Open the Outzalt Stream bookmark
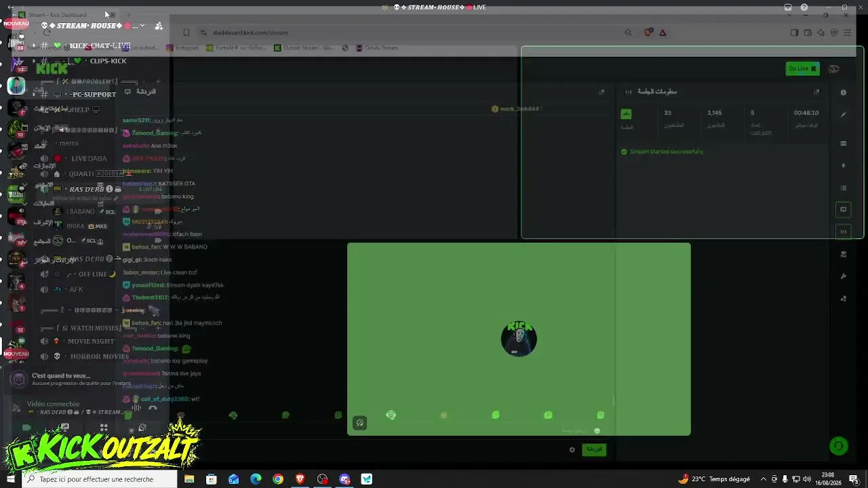The width and height of the screenshot is (868, 488). pyautogui.click(x=304, y=48)
